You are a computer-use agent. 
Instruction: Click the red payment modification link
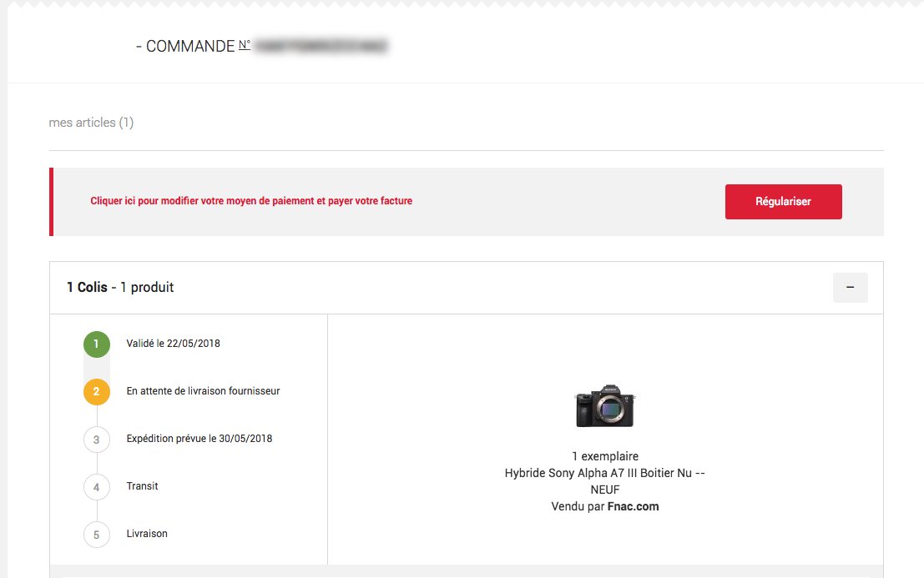coord(251,201)
